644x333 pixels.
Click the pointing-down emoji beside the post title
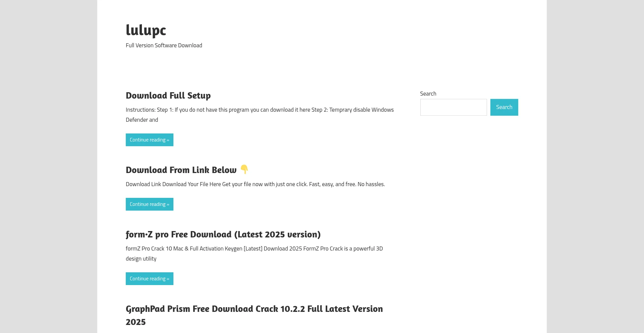click(x=244, y=169)
